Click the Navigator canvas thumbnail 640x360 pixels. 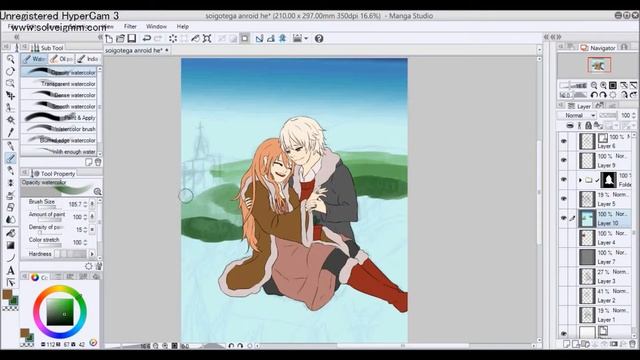coord(599,65)
